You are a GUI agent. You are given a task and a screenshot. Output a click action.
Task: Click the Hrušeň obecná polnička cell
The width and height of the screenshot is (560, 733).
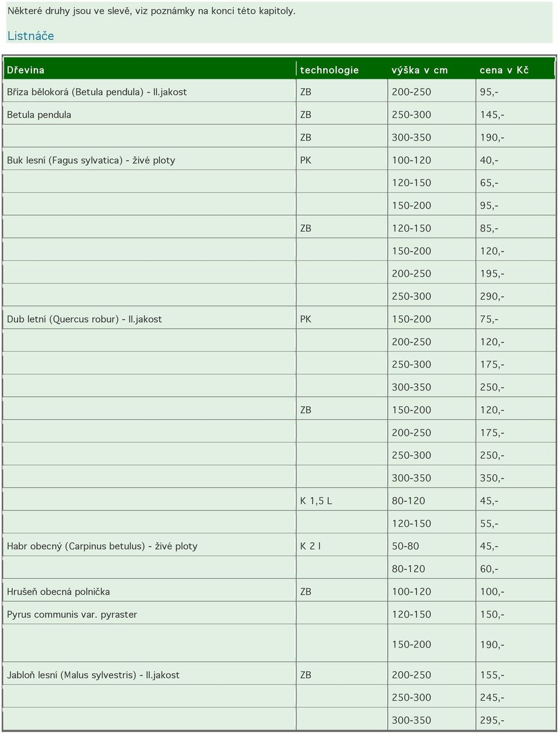coord(150,592)
